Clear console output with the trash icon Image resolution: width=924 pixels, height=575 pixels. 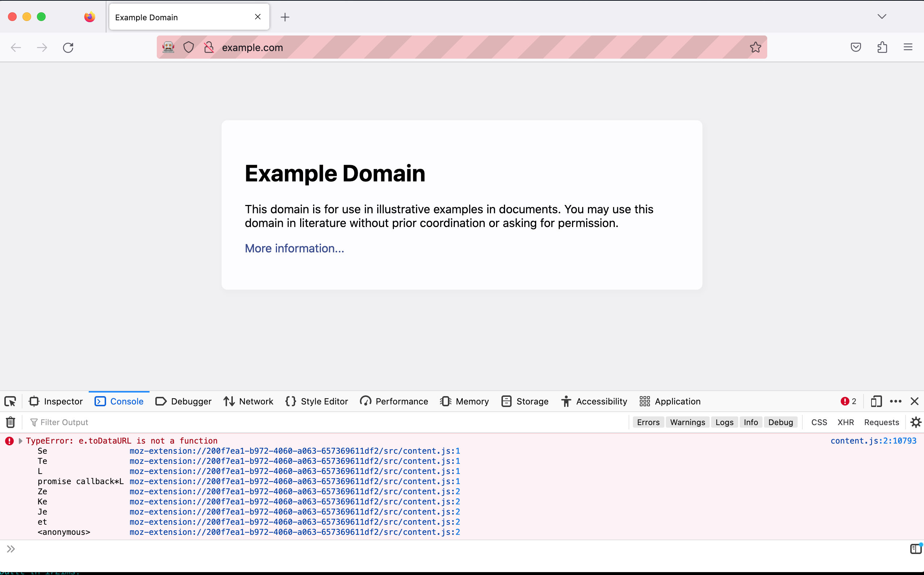[x=10, y=422]
